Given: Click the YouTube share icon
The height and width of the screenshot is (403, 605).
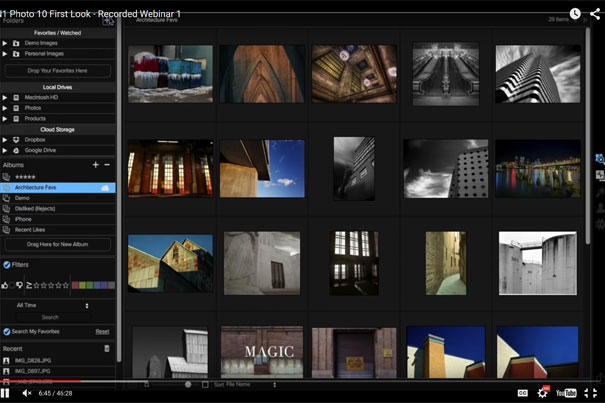Looking at the screenshot, I should pyautogui.click(x=595, y=14).
